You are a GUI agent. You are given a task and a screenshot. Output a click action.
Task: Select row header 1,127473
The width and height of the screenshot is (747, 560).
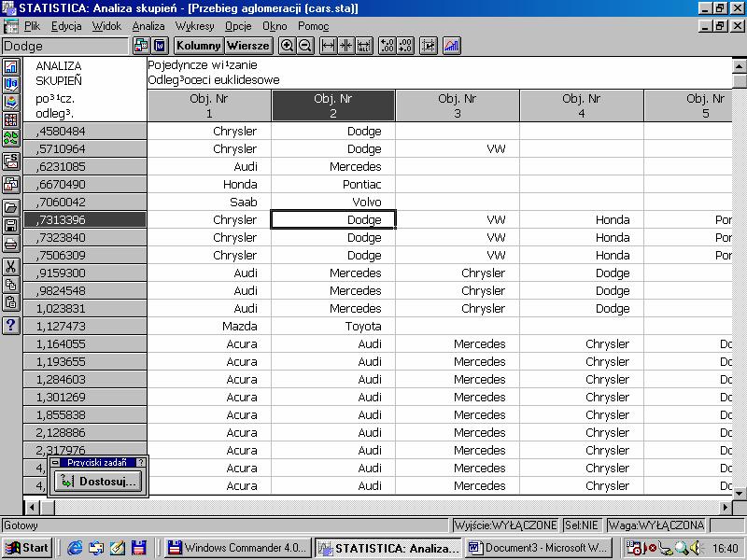[85, 326]
